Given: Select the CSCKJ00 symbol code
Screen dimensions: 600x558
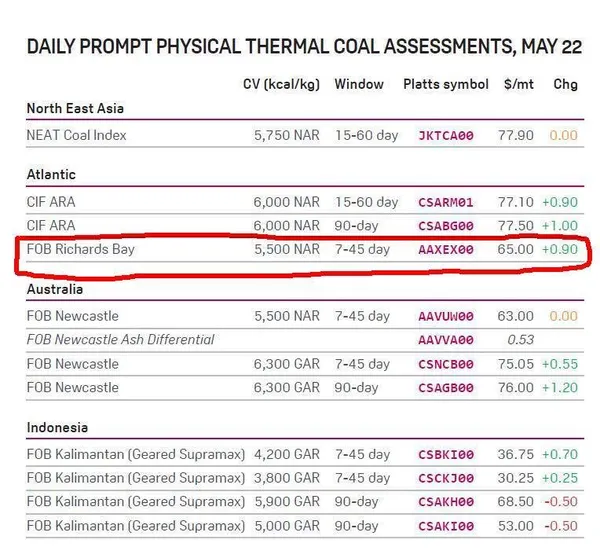Looking at the screenshot, I should point(446,478).
